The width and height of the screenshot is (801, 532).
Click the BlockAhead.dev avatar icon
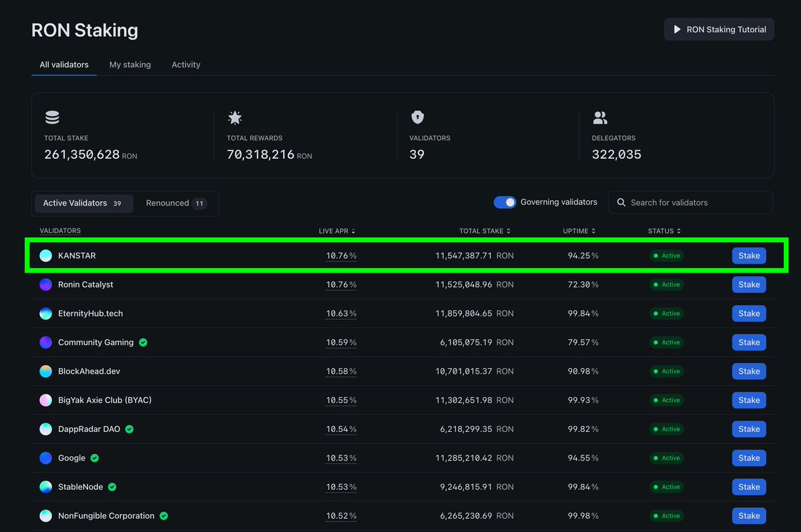point(45,371)
